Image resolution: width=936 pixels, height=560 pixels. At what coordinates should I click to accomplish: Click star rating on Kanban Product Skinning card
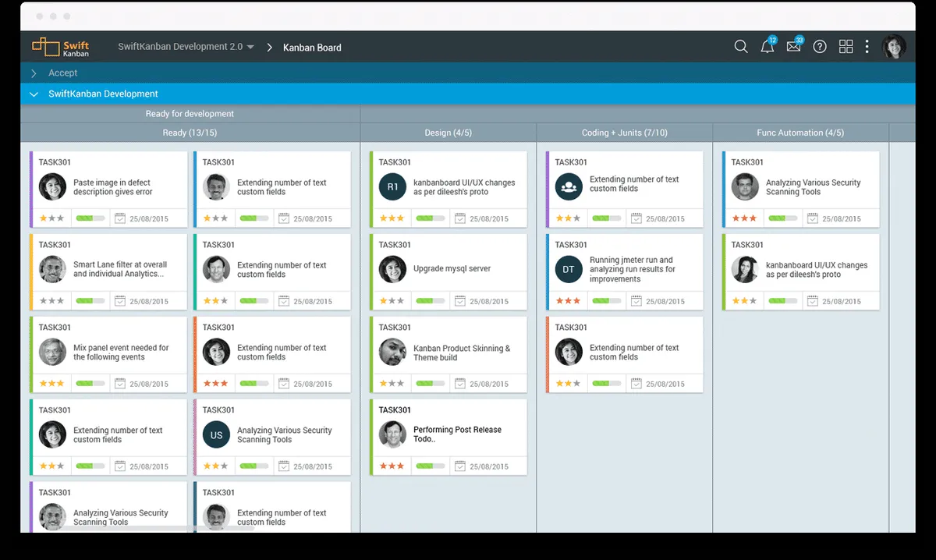(392, 384)
